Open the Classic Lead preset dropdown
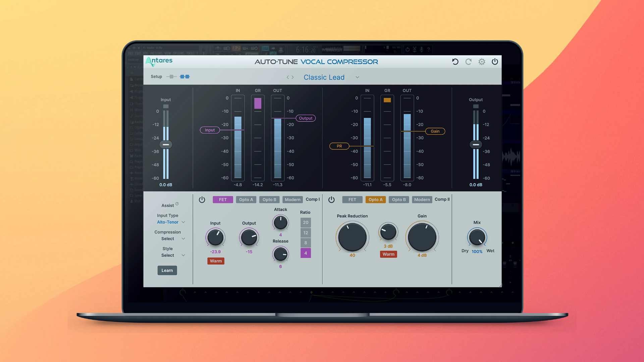Screen dimensions: 644x362 357,77
